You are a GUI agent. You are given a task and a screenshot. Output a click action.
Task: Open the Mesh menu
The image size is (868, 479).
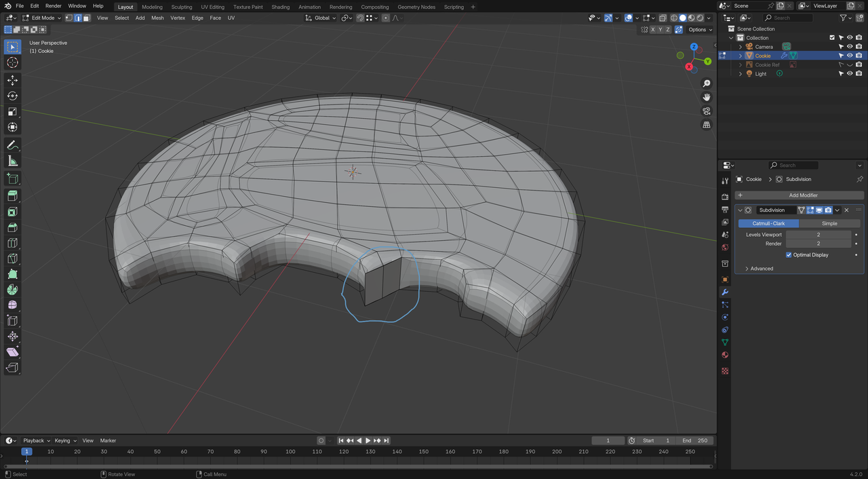[x=157, y=18]
